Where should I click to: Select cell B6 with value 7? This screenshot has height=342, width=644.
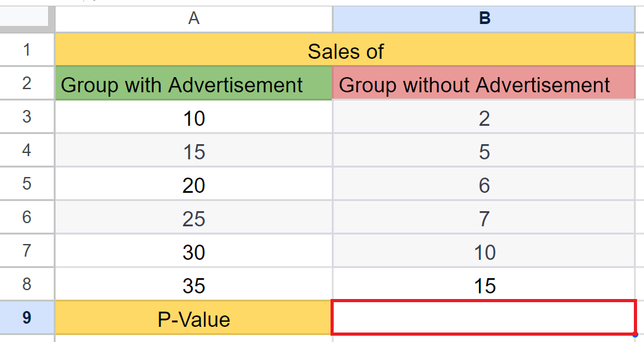pos(484,217)
